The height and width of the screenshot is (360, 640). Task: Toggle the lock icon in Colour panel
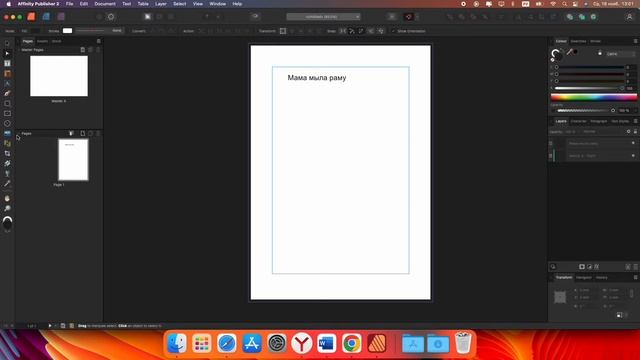(x=600, y=53)
